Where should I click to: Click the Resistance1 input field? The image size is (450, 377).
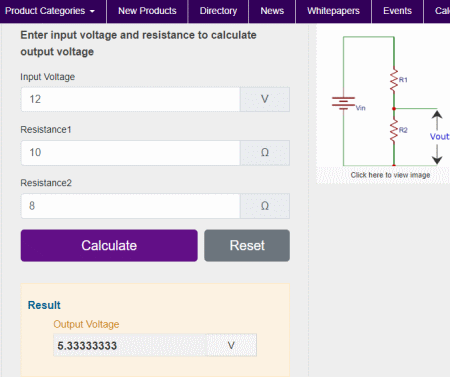pyautogui.click(x=130, y=153)
